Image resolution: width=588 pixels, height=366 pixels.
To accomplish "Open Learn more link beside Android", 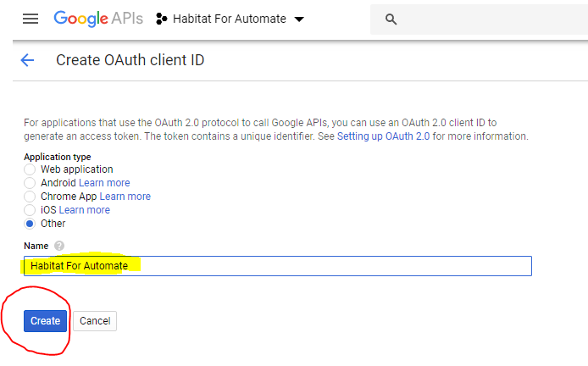I will coord(104,183).
